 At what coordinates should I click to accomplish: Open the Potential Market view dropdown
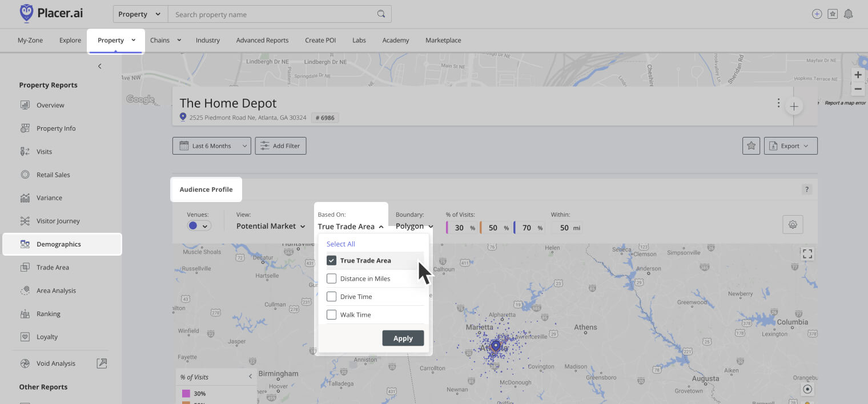pyautogui.click(x=271, y=226)
